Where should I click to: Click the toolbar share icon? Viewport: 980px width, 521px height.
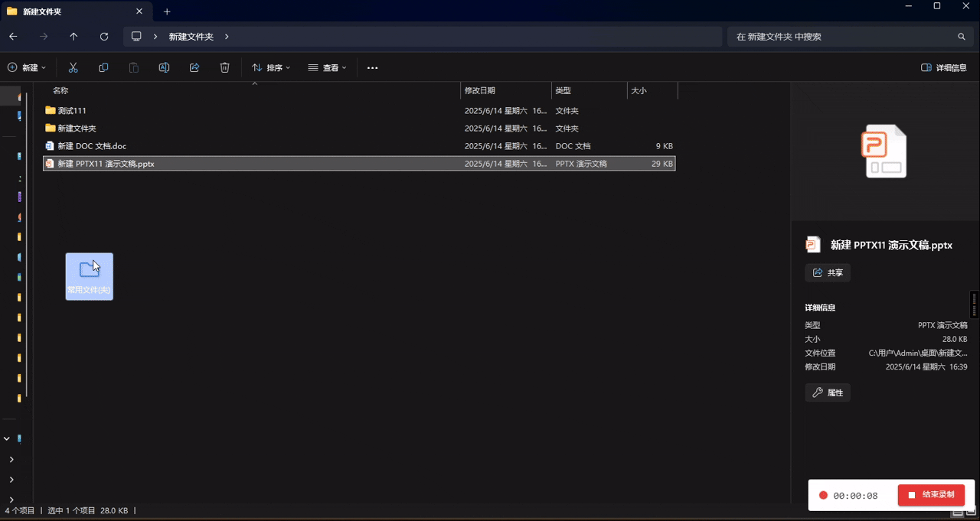[194, 68]
